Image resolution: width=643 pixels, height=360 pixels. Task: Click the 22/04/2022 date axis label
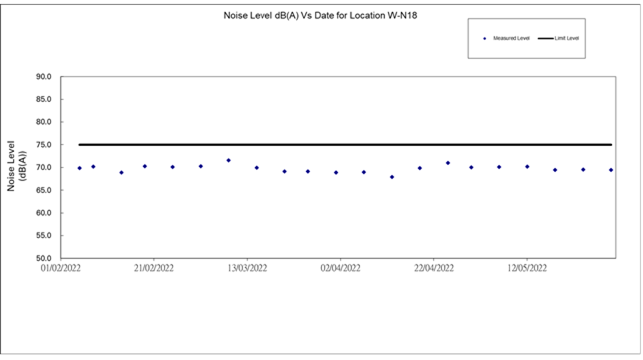point(434,268)
